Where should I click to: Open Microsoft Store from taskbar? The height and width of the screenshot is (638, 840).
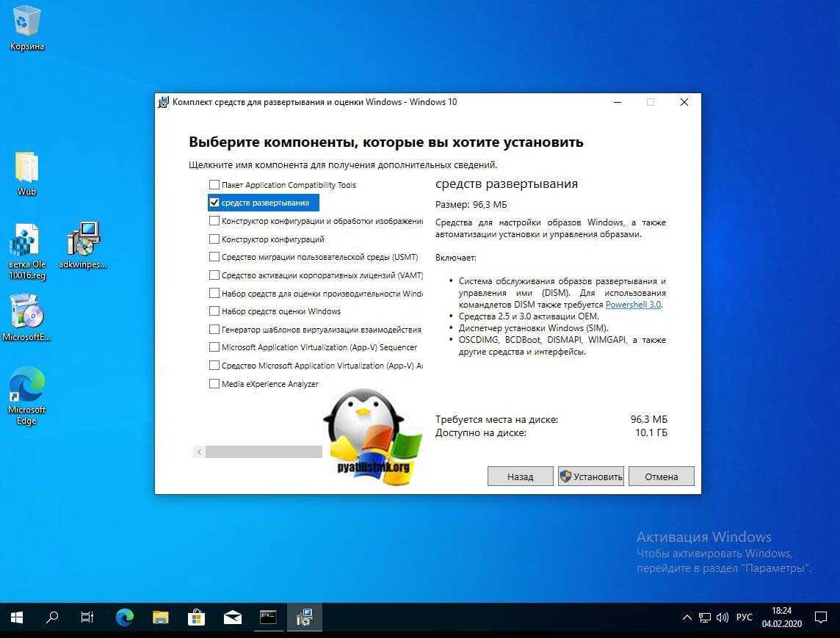click(196, 617)
